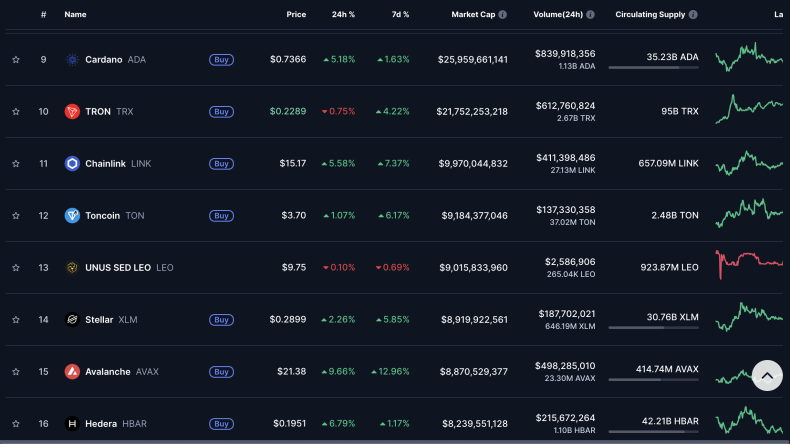The image size is (790, 444).
Task: Click the Avalanche red logo icon
Action: 72,371
